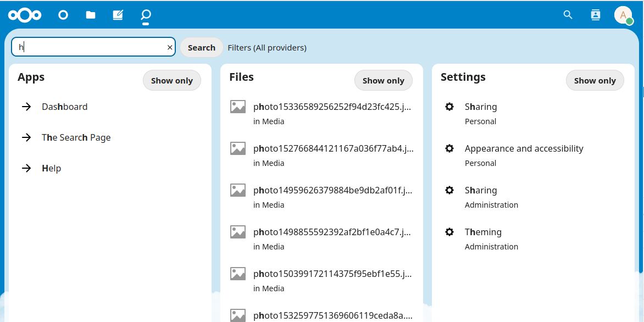Open the Dashboard app icon
Viewport: 644px width, 322px height.
pyautogui.click(x=63, y=15)
